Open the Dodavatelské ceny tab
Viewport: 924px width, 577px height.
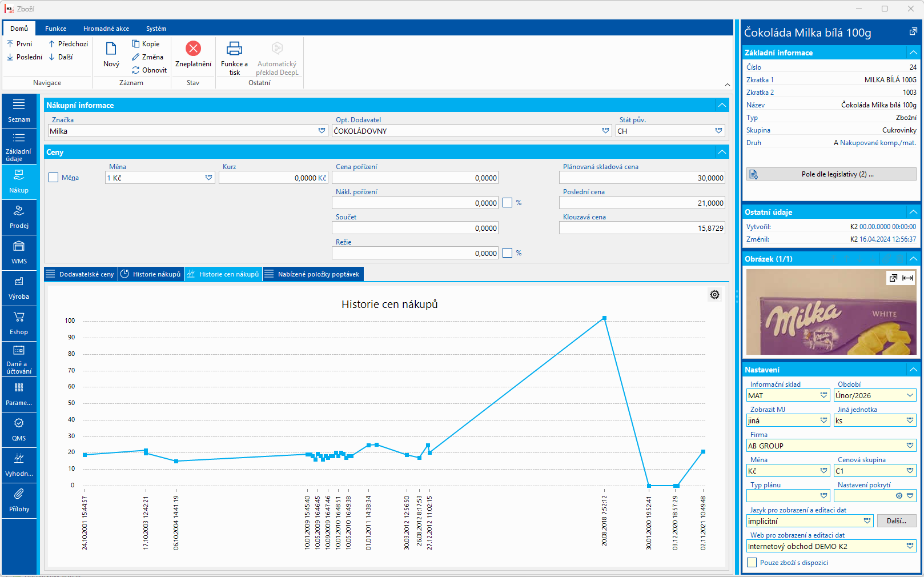[81, 274]
